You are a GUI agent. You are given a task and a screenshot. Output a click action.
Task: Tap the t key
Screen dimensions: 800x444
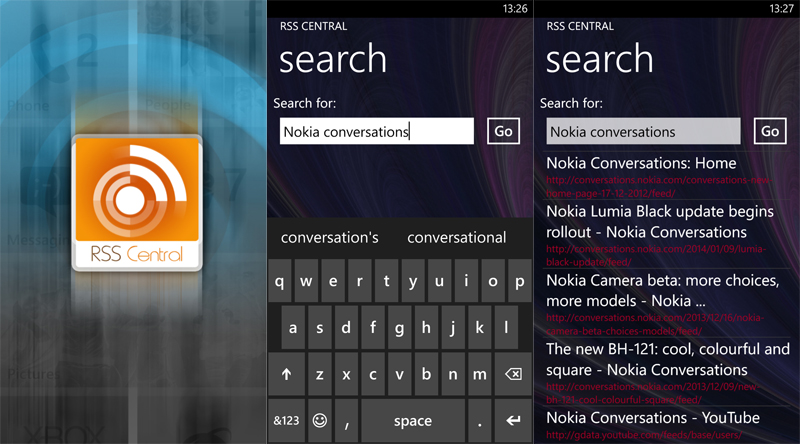[x=386, y=281]
